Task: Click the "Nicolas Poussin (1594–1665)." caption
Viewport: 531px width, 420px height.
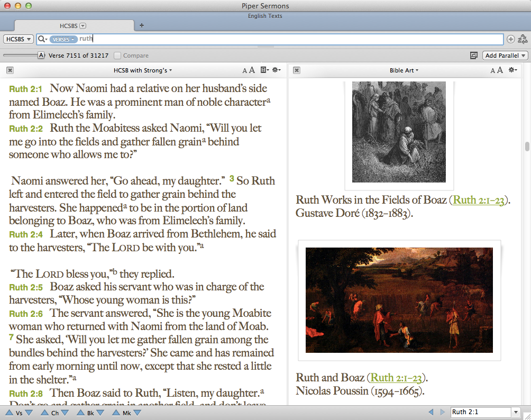Action: [360, 391]
